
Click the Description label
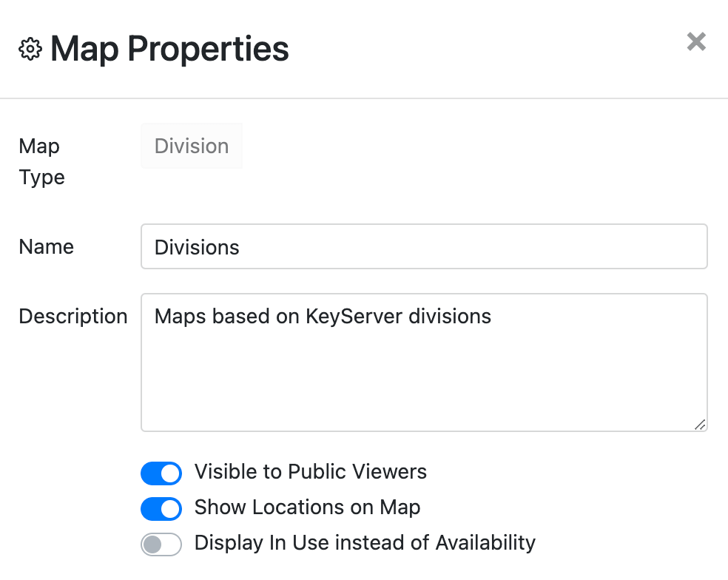(x=73, y=316)
